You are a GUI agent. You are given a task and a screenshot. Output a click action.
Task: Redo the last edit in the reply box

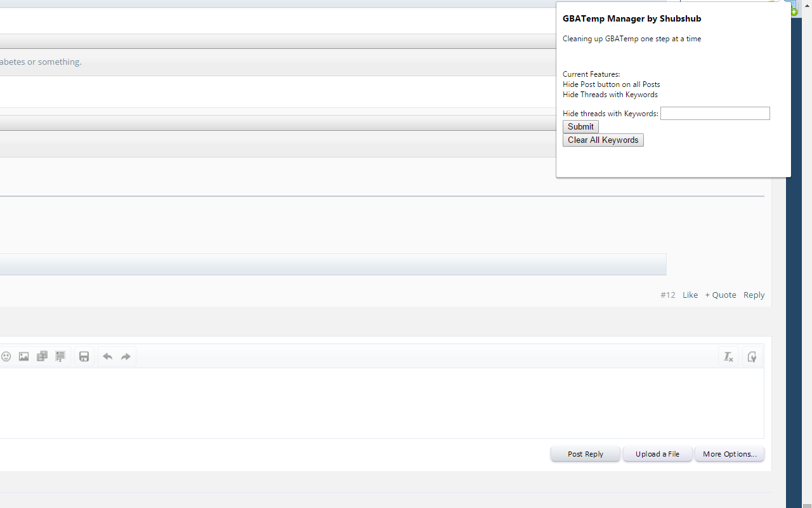(125, 356)
